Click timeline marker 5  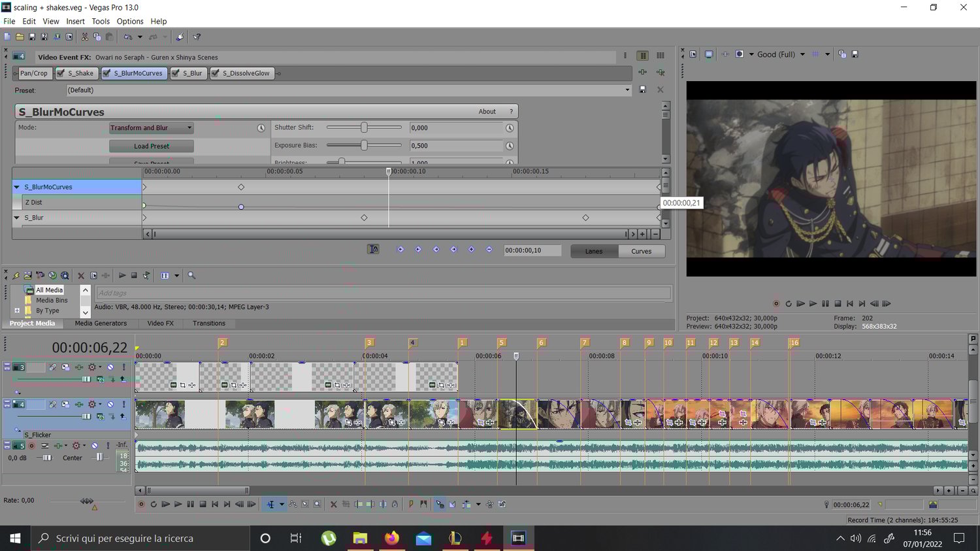[x=501, y=342]
